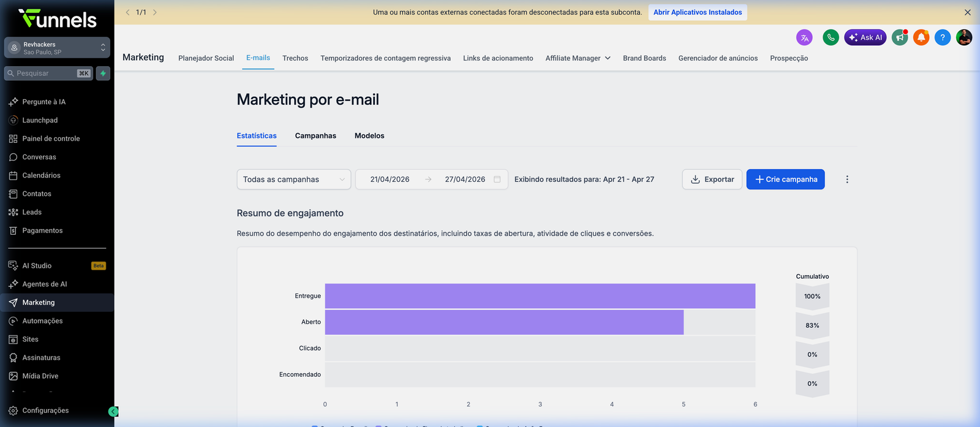Click Crie campanha button
The width and height of the screenshot is (980, 427).
[786, 179]
